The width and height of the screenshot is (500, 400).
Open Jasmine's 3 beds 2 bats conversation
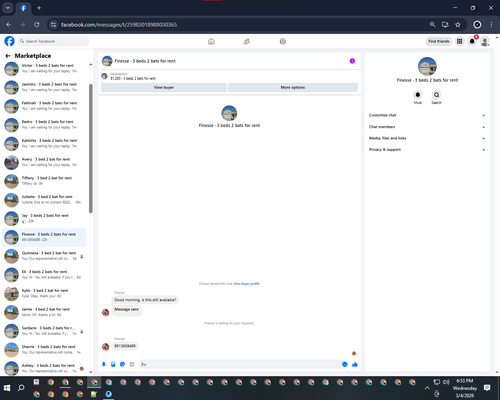click(44, 87)
